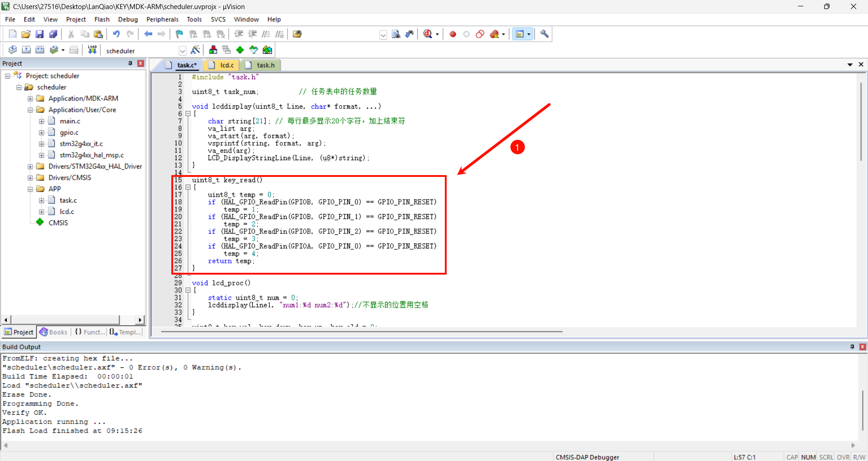Create a new file with the New icon

point(13,34)
